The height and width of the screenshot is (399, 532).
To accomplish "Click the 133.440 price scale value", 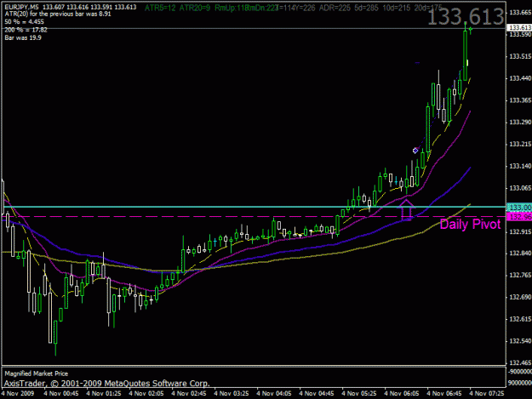I will tap(520, 78).
